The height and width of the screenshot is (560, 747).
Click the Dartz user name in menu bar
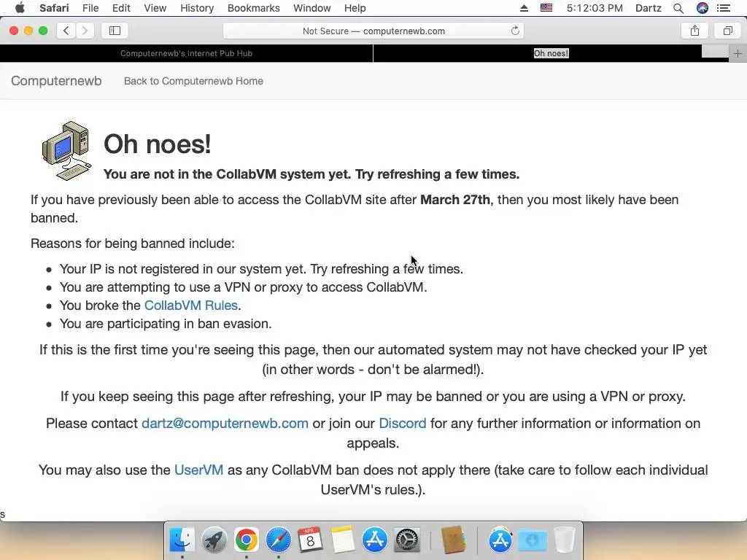coord(649,8)
